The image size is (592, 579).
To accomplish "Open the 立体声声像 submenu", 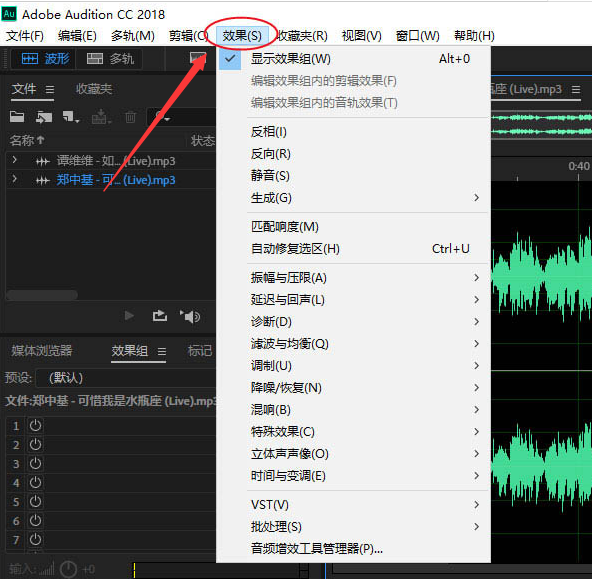I will point(354,454).
